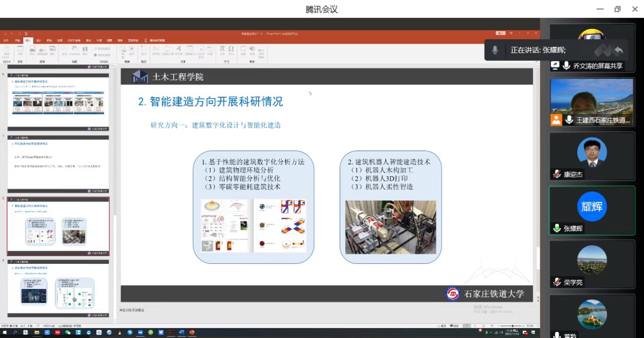Viewport: 644px width, 338px height.
Task: Insert audio using the speaker icon
Action: coord(252,49)
